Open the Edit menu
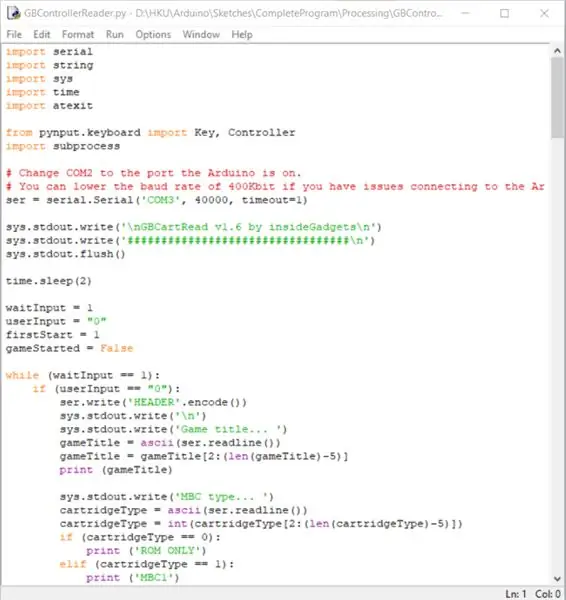The height and width of the screenshot is (600, 566). 41,34
